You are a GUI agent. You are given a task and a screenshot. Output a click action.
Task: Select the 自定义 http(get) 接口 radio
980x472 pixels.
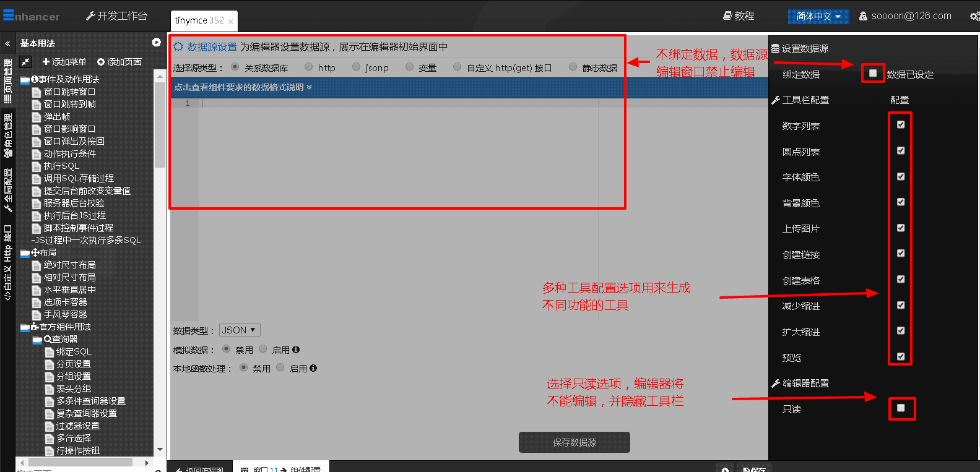[x=457, y=67]
